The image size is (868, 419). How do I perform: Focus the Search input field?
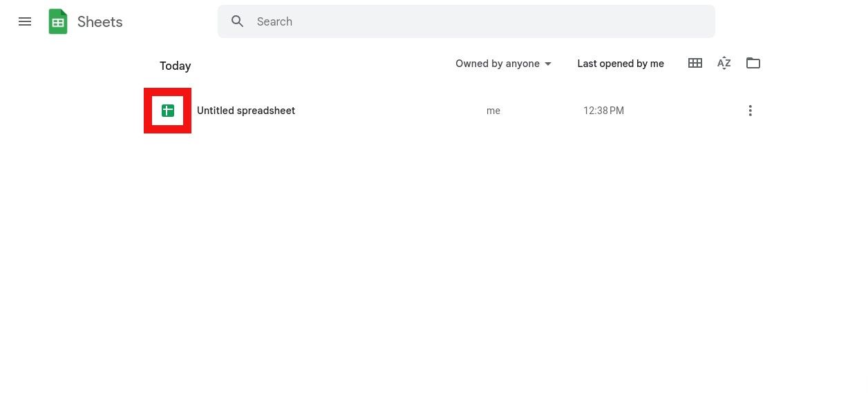tap(466, 21)
